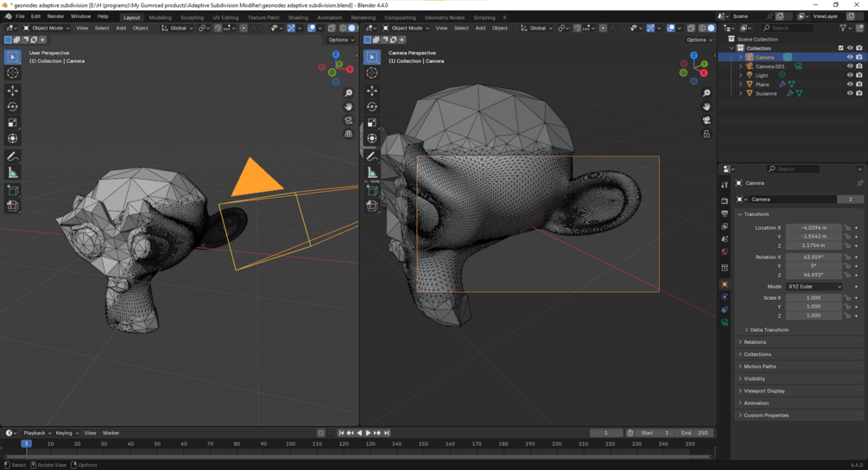Click the pan hand icon in User Perspective viewport

point(348,106)
